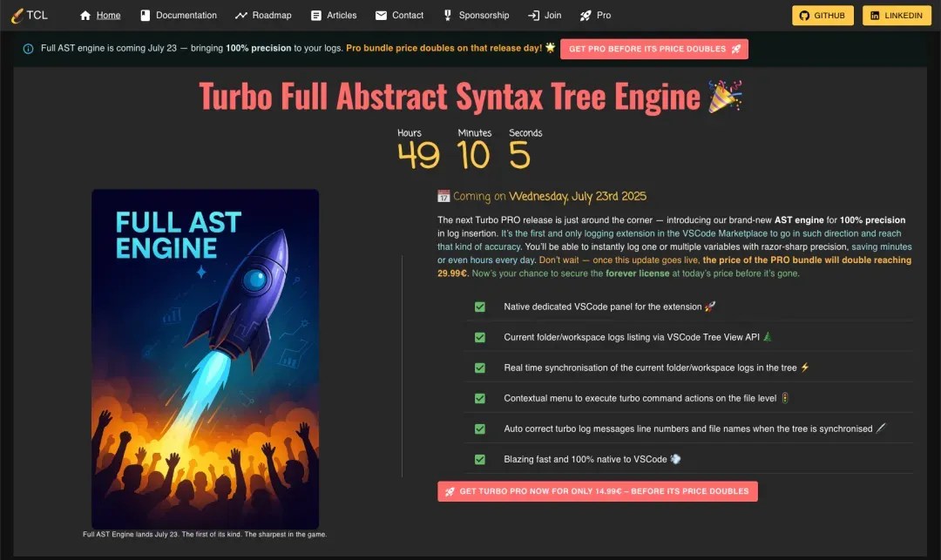Click checkbox for Contextual menu to execute turbo
The height and width of the screenshot is (560, 941).
tap(480, 399)
